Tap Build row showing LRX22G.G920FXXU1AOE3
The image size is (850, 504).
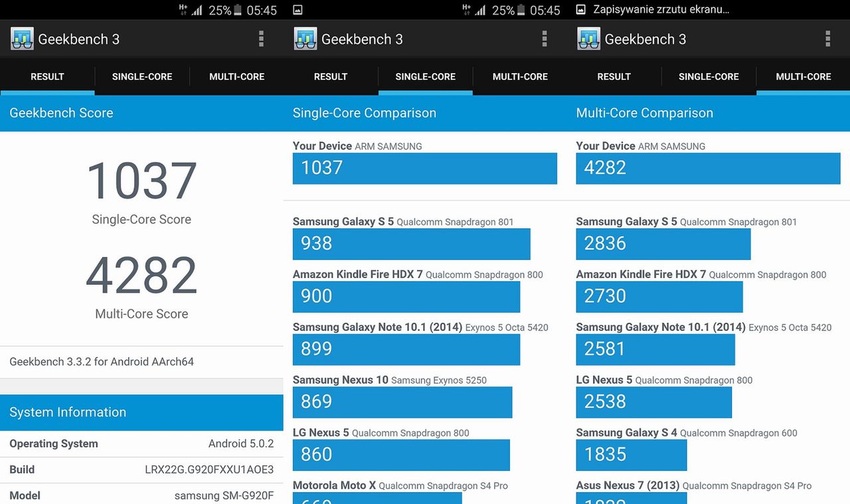(x=141, y=469)
